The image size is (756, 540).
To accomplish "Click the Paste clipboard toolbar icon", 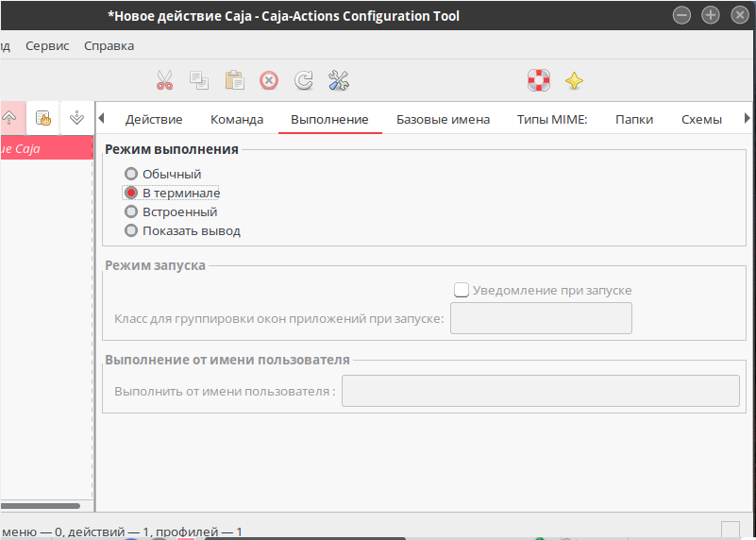I will [x=234, y=80].
